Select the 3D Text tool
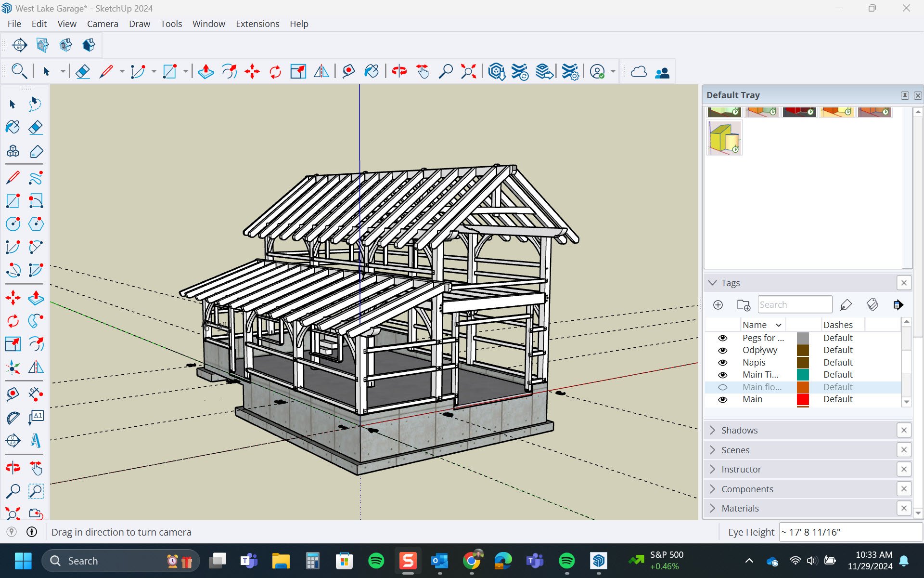924x578 pixels. click(36, 440)
